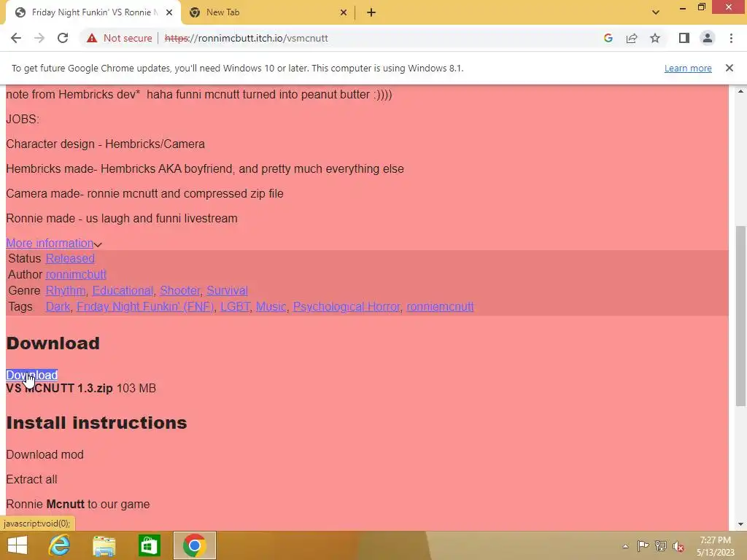
Task: Open the Windows Start button
Action: (x=18, y=545)
